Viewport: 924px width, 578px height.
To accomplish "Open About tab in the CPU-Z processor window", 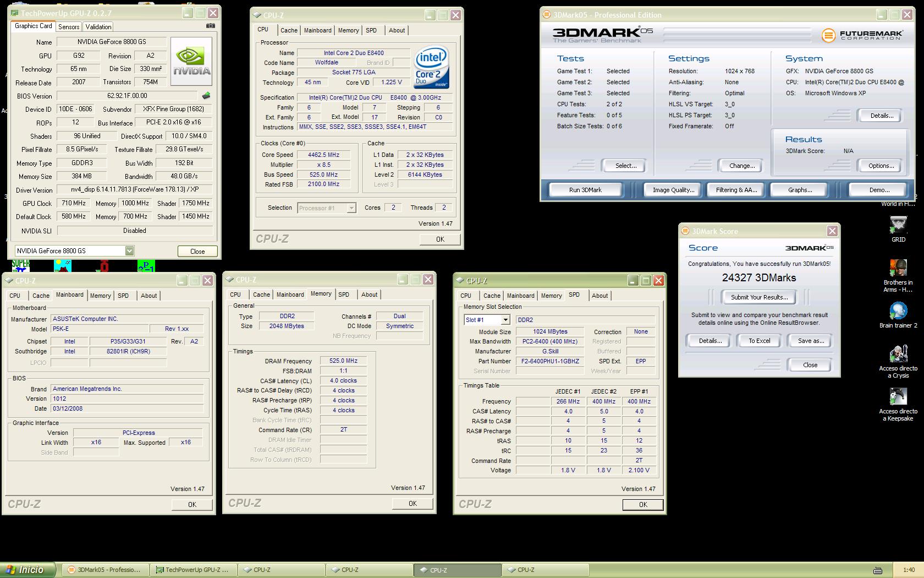I will point(397,30).
